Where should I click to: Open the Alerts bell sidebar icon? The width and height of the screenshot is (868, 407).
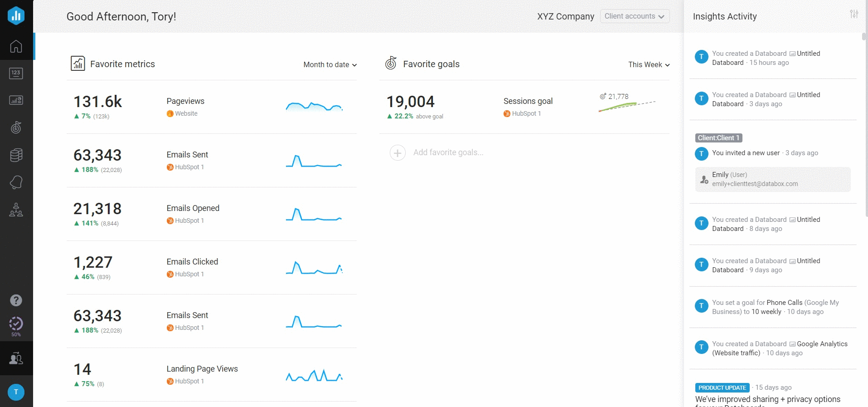[16, 182]
